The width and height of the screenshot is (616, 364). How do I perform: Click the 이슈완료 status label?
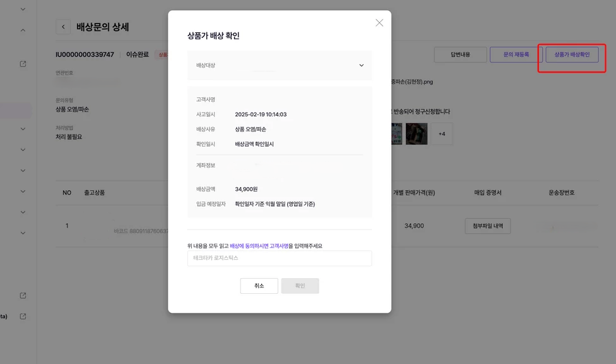tap(137, 54)
